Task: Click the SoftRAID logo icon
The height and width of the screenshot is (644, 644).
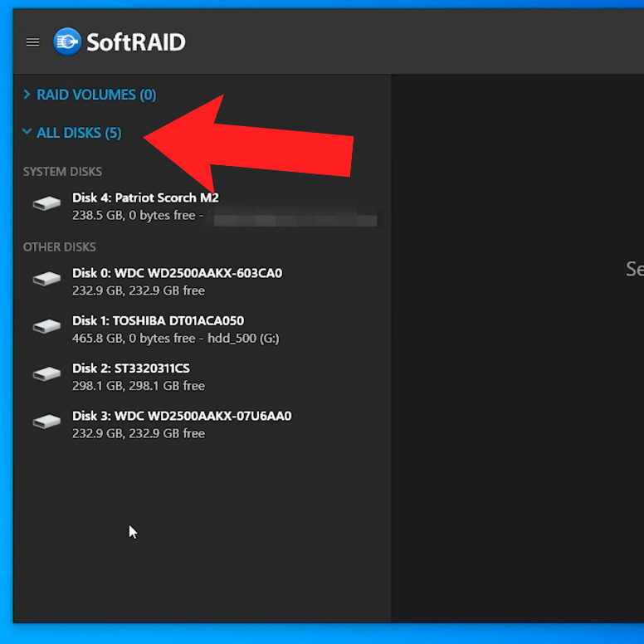Action: click(67, 41)
